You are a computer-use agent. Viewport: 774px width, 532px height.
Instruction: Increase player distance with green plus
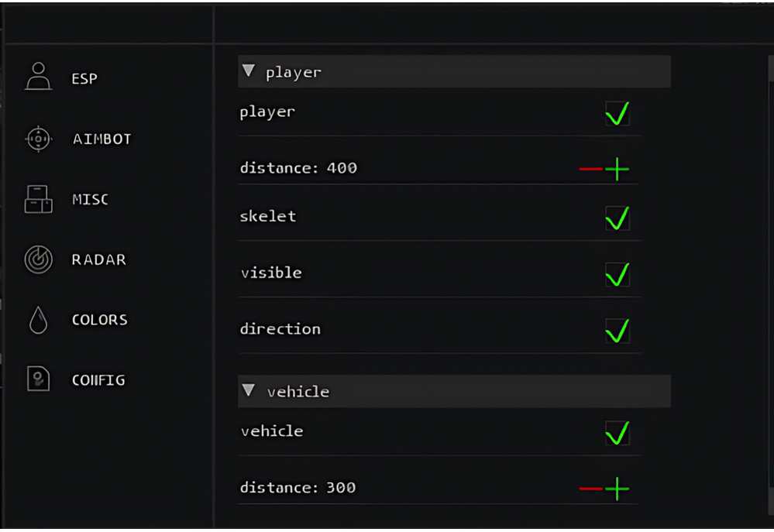click(617, 170)
